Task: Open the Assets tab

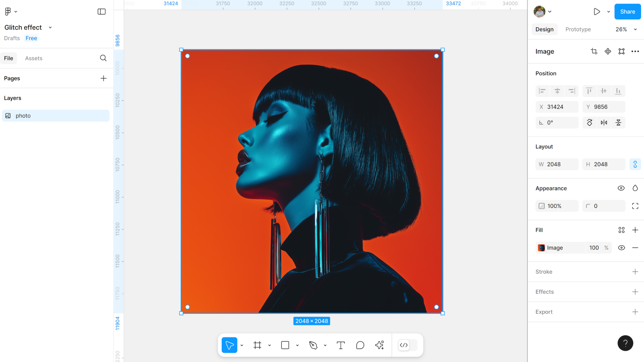Action: 34,58
